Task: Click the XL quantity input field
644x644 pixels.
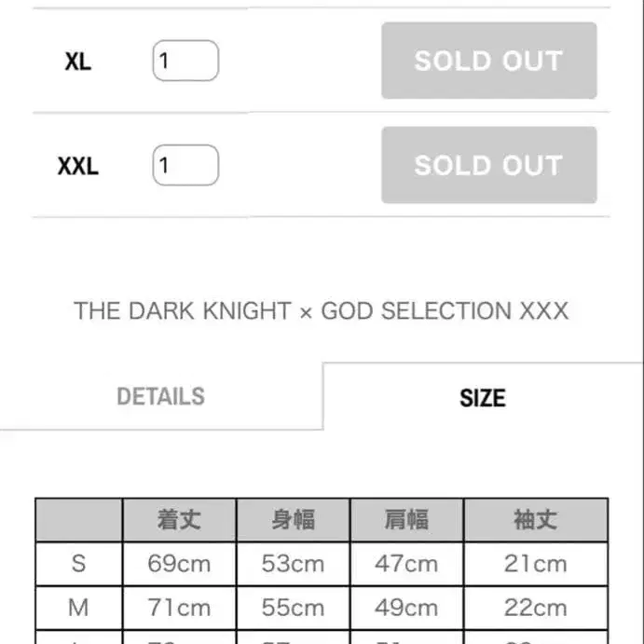Action: (x=185, y=62)
